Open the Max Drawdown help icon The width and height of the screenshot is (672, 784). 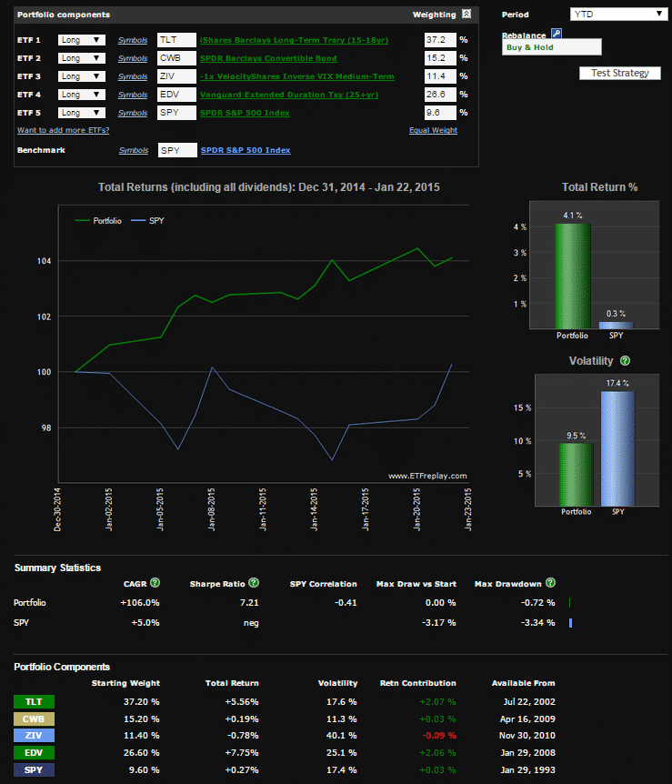(550, 582)
